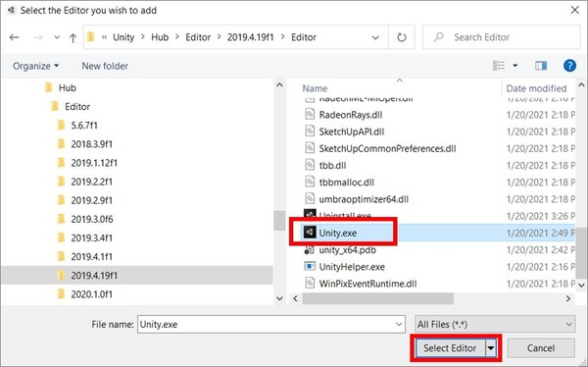Select the Editor folder in the tree
The width and height of the screenshot is (588, 367).
(77, 107)
